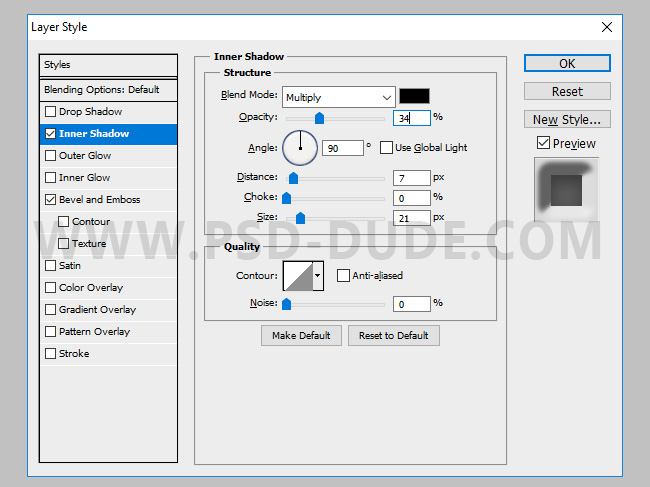Click the Size slider handle
This screenshot has height=487, width=650.
click(301, 218)
